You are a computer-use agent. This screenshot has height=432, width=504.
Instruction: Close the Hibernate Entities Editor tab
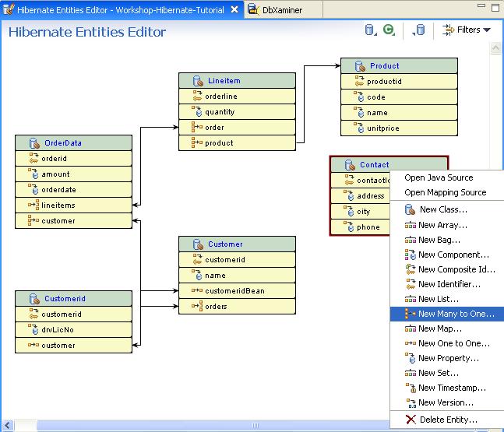(x=234, y=9)
